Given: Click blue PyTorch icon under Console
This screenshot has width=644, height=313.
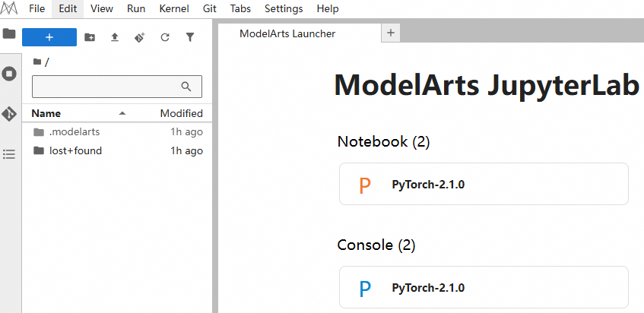Looking at the screenshot, I should [x=365, y=289].
